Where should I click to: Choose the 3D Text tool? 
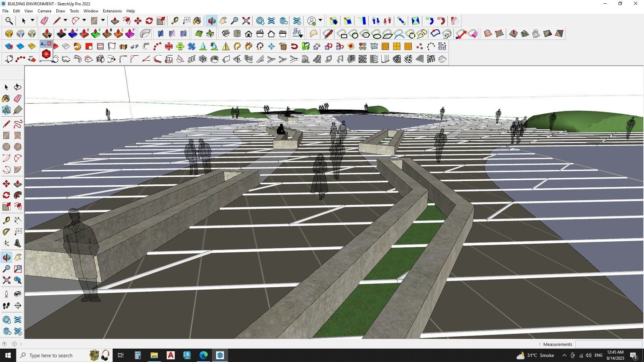pyautogui.click(x=17, y=243)
